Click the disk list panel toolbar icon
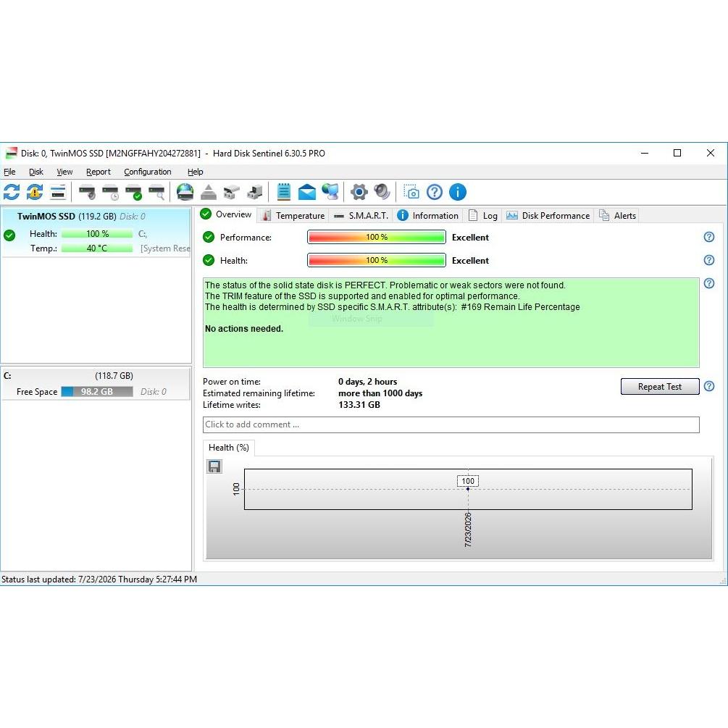This screenshot has width=728, height=728. click(x=58, y=192)
